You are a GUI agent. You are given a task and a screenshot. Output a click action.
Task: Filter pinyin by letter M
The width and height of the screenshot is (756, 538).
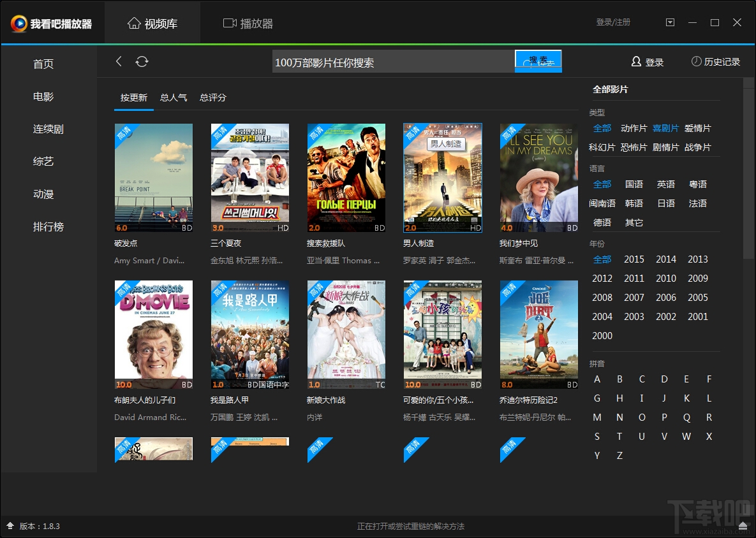597,417
